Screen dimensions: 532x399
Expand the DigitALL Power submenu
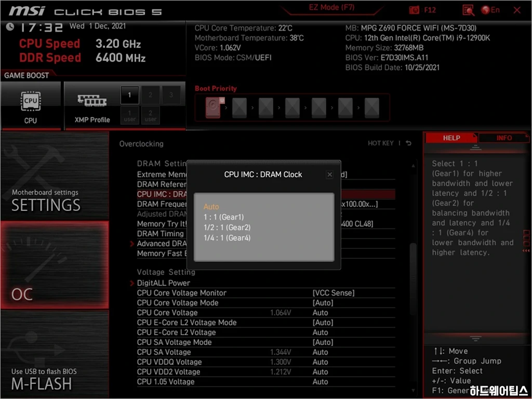pyautogui.click(x=163, y=283)
